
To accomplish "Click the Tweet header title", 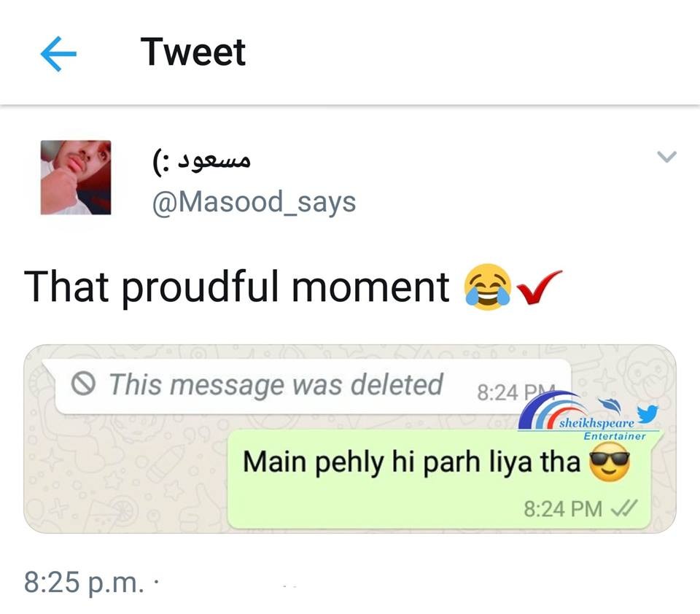I will click(x=192, y=52).
